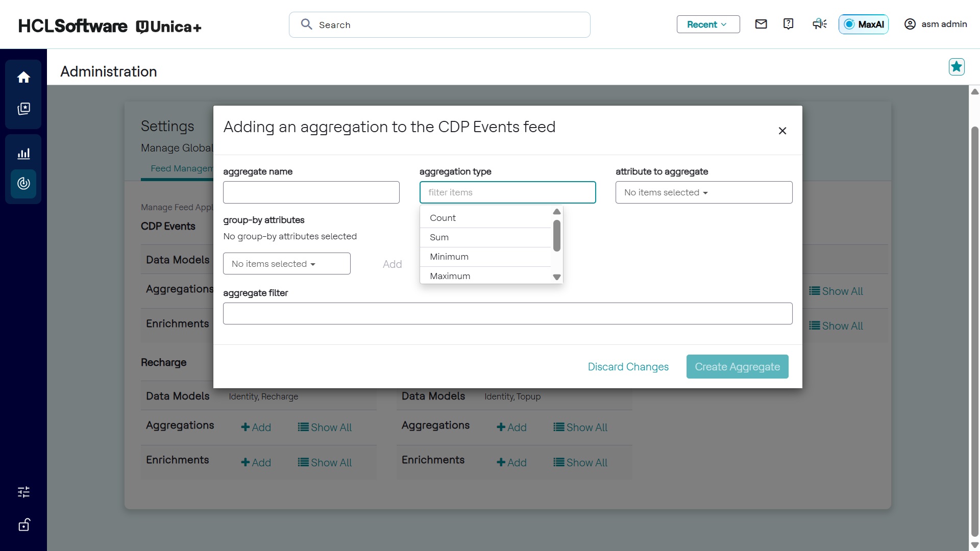
Task: Open the help question mark icon
Action: click(x=788, y=24)
